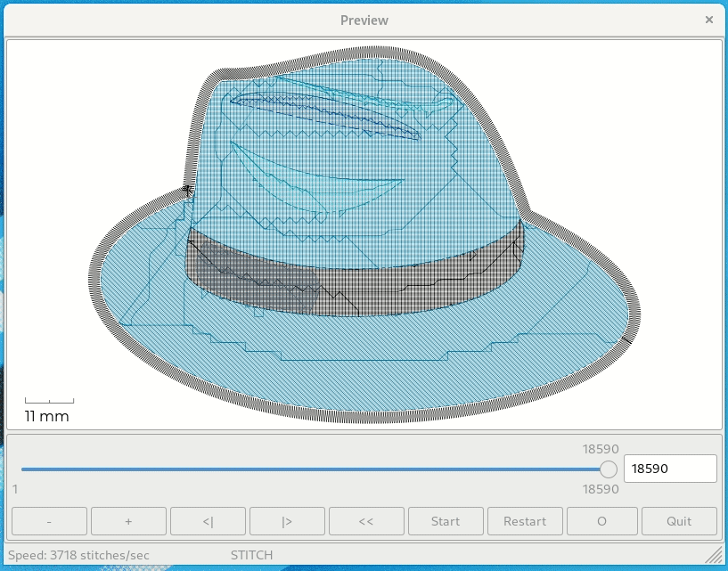Click the STITCH status indicator
This screenshot has width=728, height=571.
[251, 554]
